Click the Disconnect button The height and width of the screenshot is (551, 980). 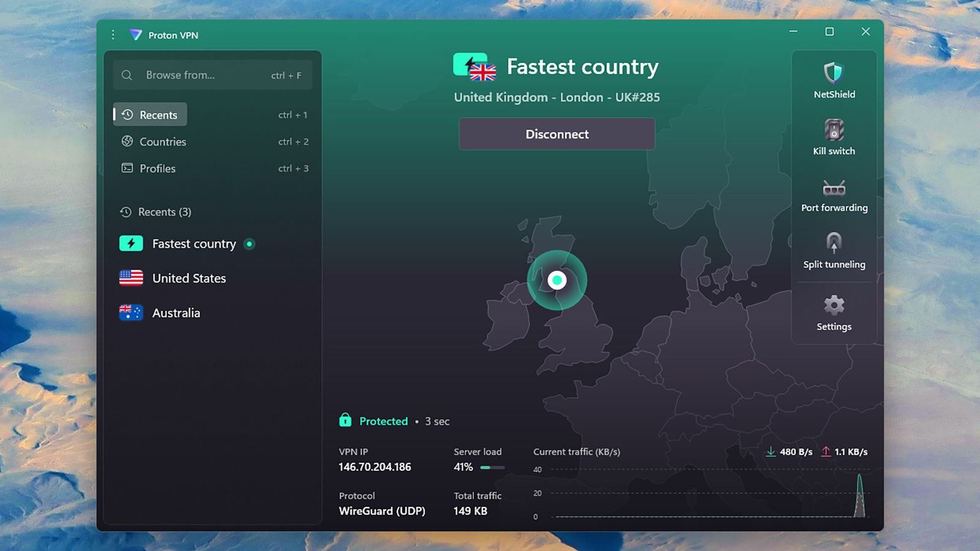[x=557, y=133]
